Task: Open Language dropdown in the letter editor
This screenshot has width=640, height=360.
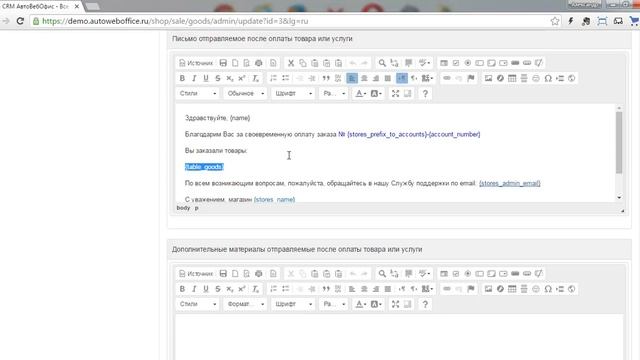Action: (427, 78)
